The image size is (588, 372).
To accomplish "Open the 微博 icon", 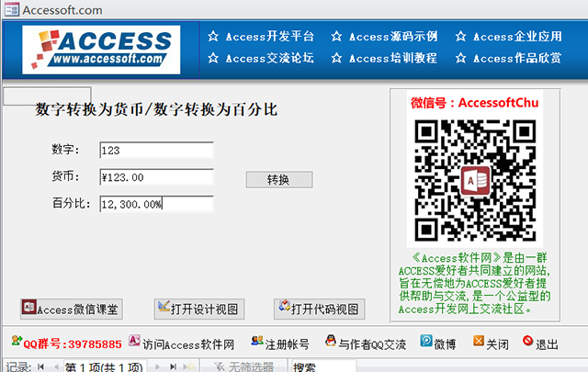I will click(x=426, y=341).
